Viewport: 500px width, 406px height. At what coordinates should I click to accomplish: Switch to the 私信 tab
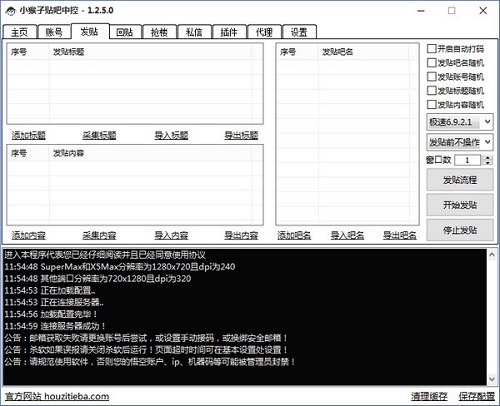point(194,32)
